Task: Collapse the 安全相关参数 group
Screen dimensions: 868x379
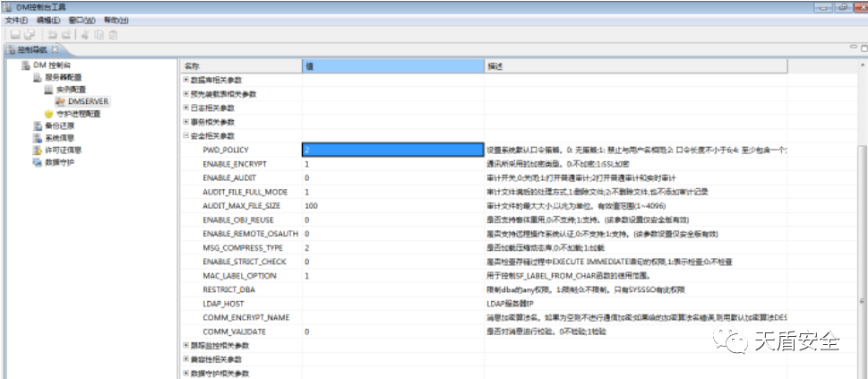Action: pyautogui.click(x=185, y=136)
